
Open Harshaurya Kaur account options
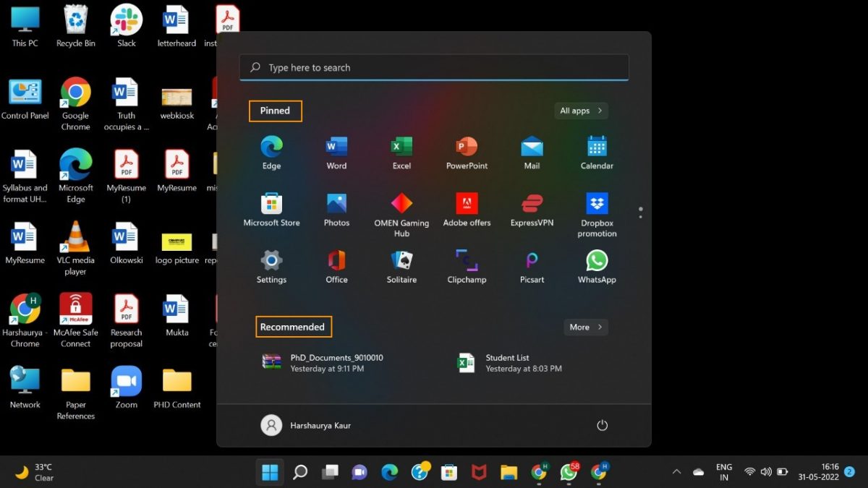[x=307, y=425]
